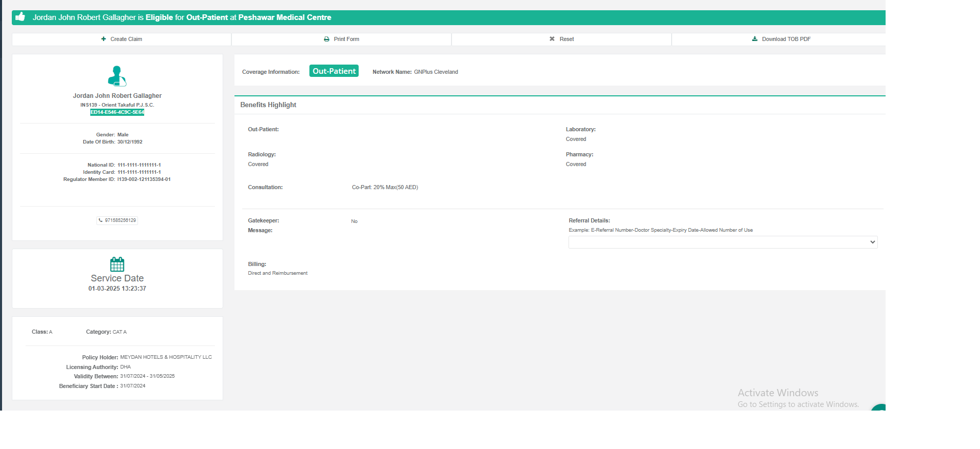Viewport: 980px width, 449px height.
Task: Click the phone icon beside the number
Action: click(101, 220)
